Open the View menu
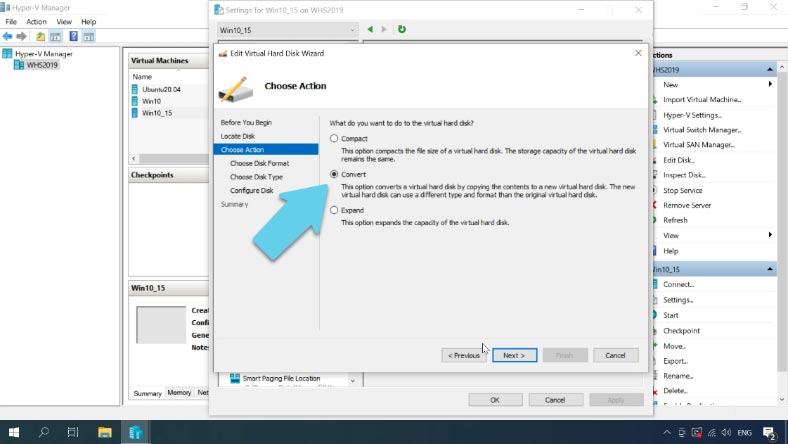The width and height of the screenshot is (788, 444). point(64,22)
